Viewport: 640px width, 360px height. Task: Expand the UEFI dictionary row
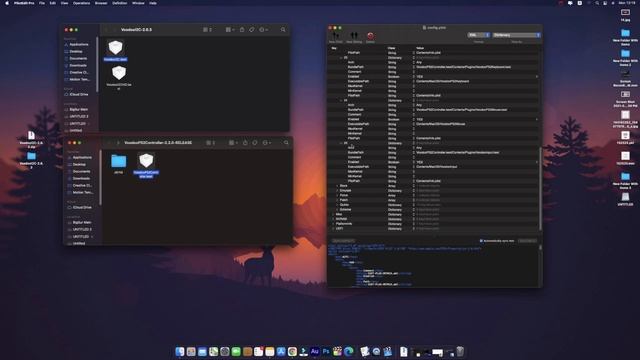pos(333,229)
